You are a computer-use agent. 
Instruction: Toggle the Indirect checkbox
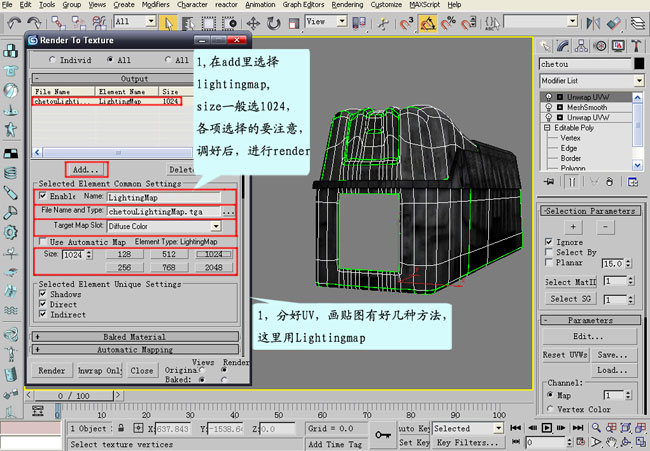42,314
